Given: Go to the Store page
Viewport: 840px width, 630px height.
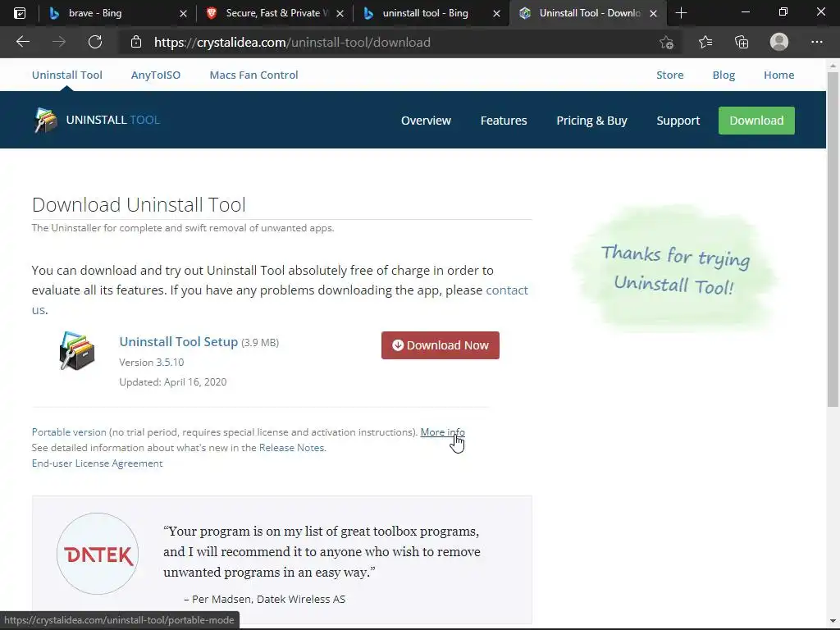Looking at the screenshot, I should [669, 75].
